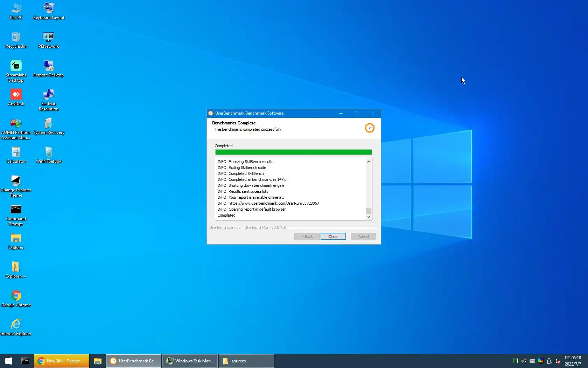
Task: Click the green completed progress bar
Action: (x=293, y=152)
